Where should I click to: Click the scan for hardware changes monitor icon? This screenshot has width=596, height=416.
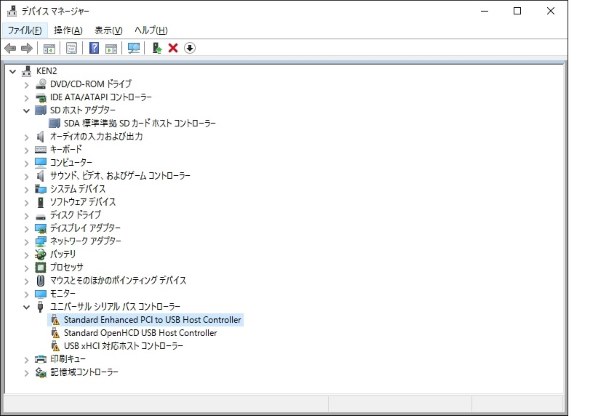pyautogui.click(x=133, y=48)
